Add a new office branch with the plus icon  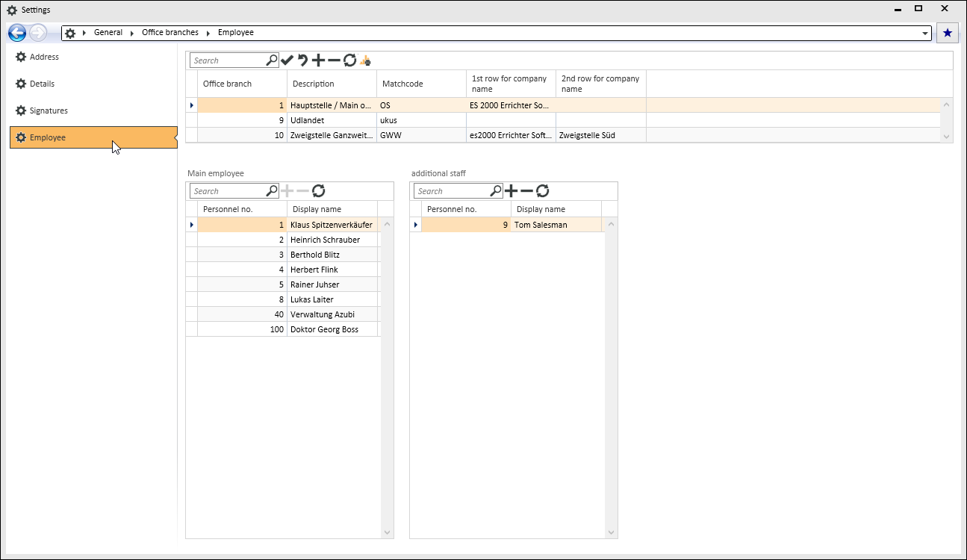(318, 60)
